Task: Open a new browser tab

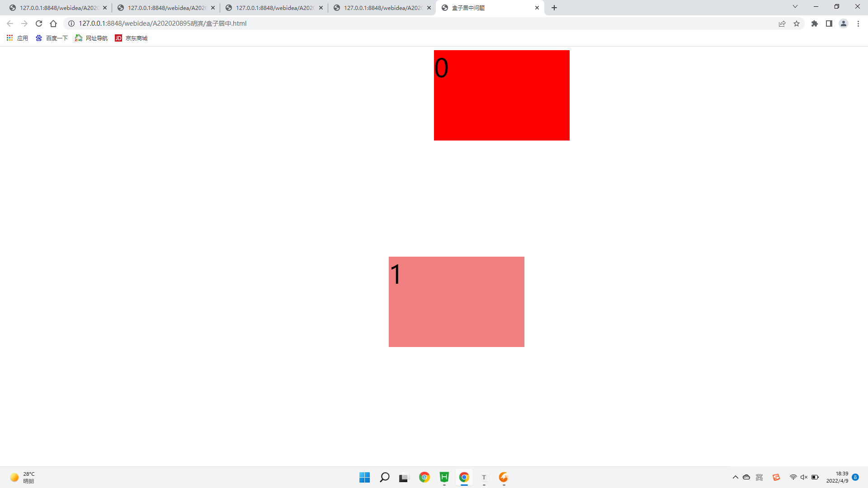Action: 554,8
